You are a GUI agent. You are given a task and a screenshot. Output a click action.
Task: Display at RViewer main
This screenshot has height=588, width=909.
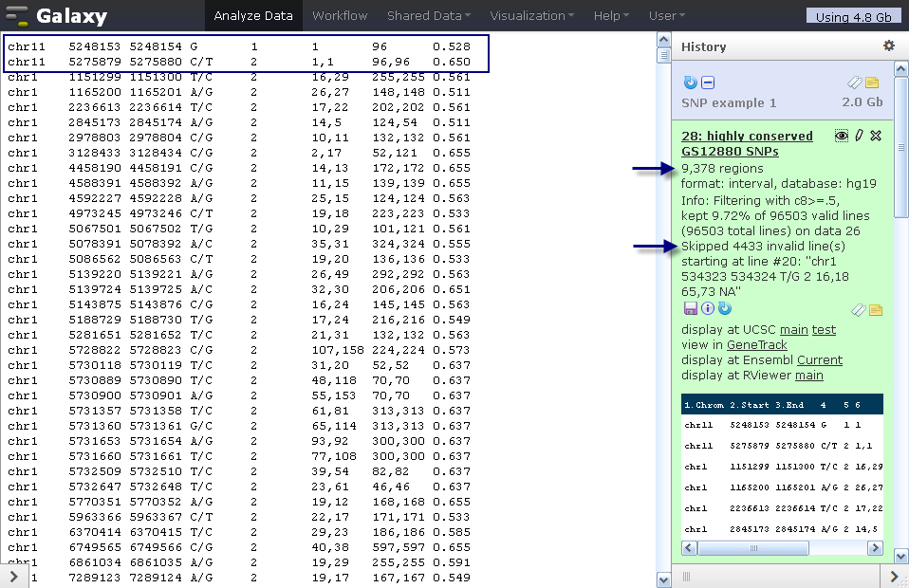(x=808, y=375)
